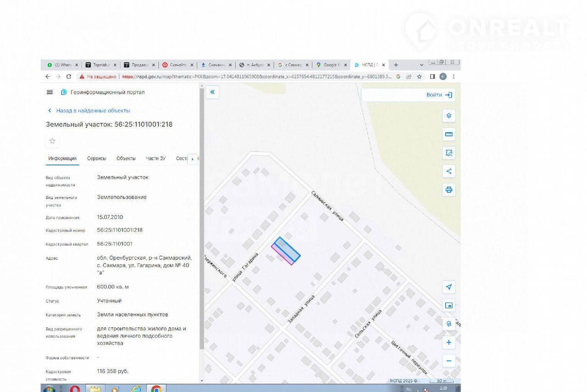Zoom out with the minus button
Image resolution: width=587 pixels, height=392 pixels.
pos(449,361)
